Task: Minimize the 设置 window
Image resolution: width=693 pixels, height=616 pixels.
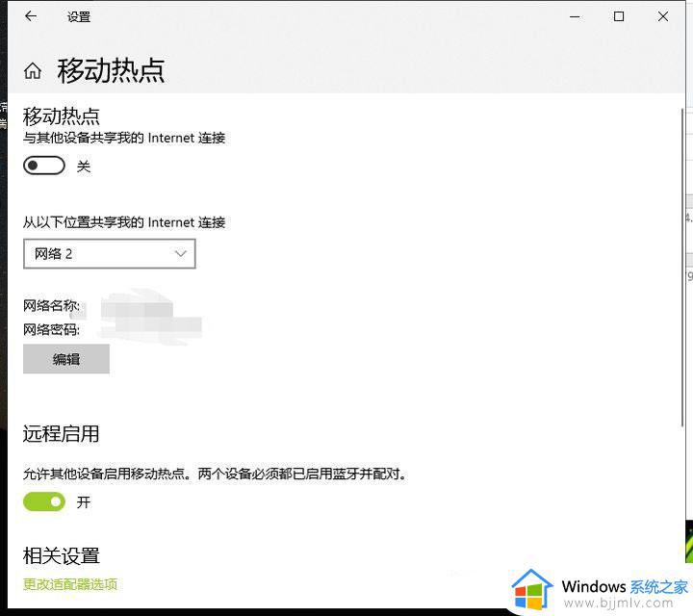Action: click(575, 16)
